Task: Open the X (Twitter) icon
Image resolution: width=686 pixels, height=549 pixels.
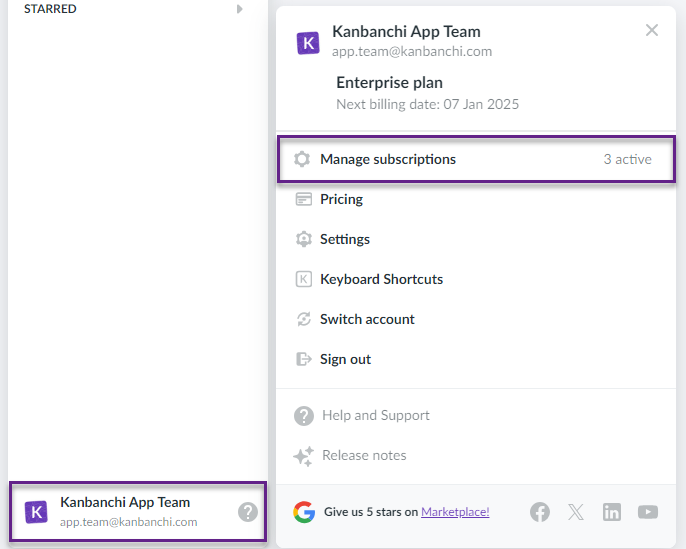Action: 576,512
